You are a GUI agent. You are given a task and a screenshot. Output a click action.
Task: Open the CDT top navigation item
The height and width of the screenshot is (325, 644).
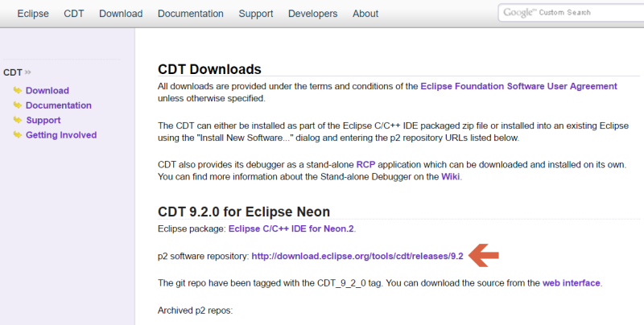[x=74, y=14]
